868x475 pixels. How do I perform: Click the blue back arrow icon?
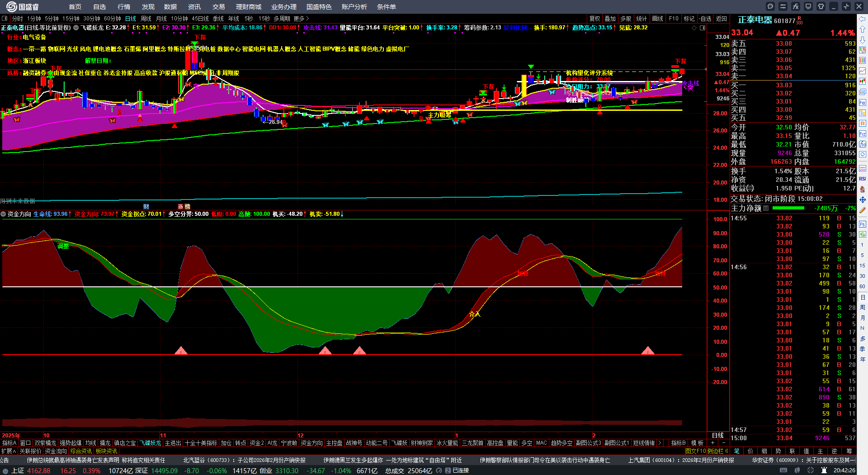[x=863, y=19]
